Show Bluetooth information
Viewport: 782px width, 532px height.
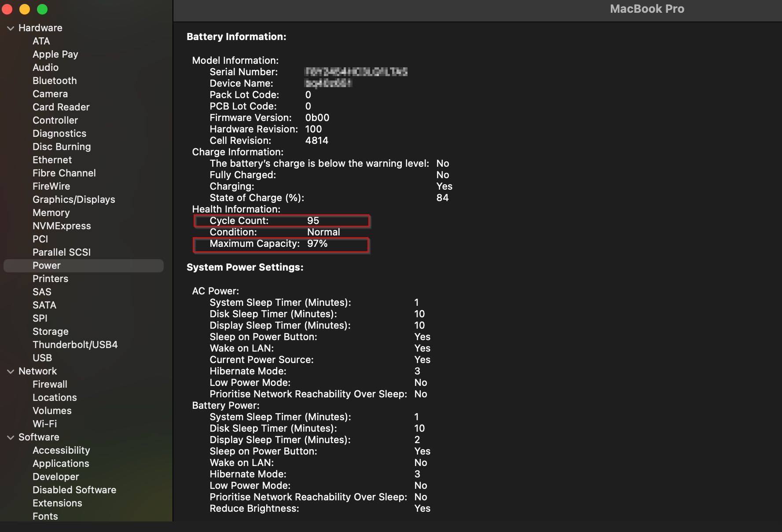55,81
